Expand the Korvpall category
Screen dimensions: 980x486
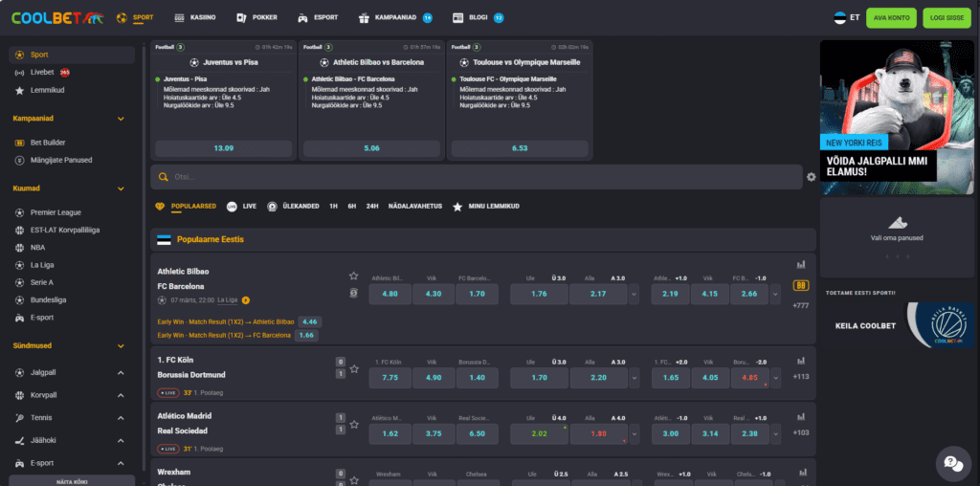click(121, 395)
